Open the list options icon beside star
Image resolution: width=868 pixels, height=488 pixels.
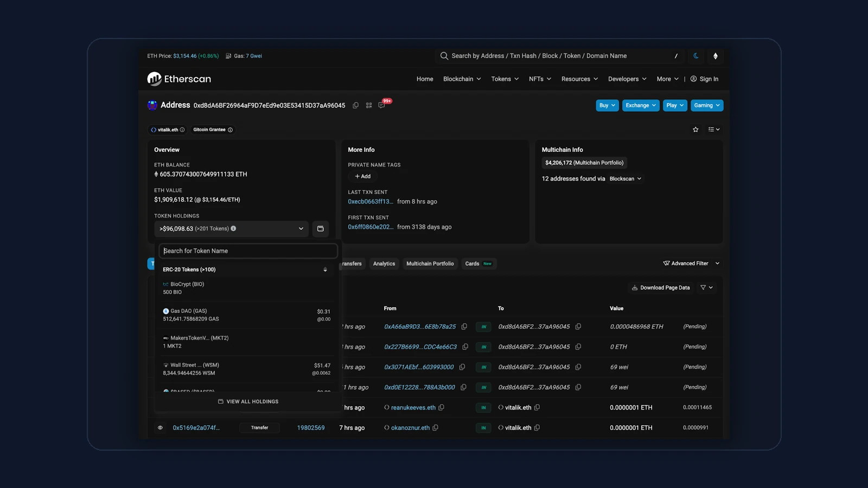click(714, 130)
